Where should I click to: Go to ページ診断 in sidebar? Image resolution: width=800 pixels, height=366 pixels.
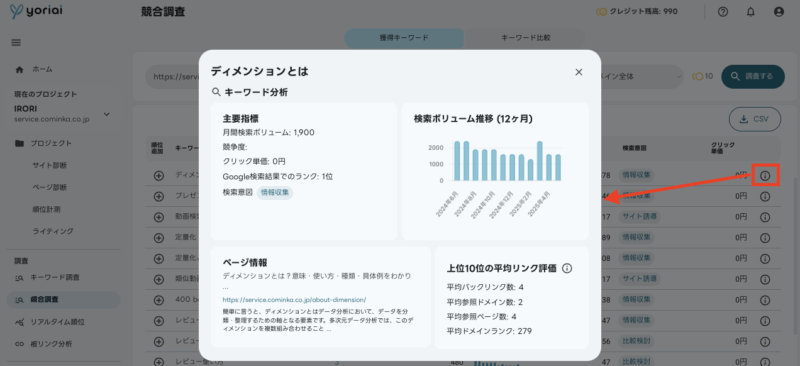(x=49, y=187)
